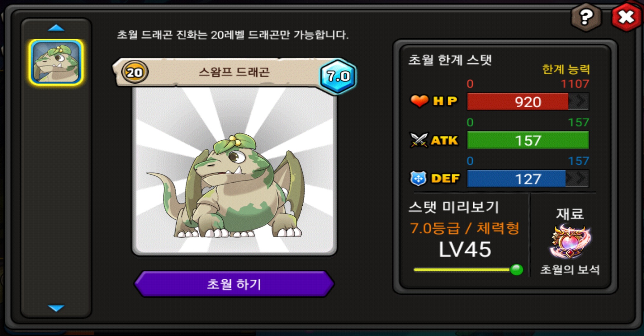This screenshot has width=644, height=336.
Task: Click the Swamp Dragon portrait image
Action: click(x=234, y=171)
